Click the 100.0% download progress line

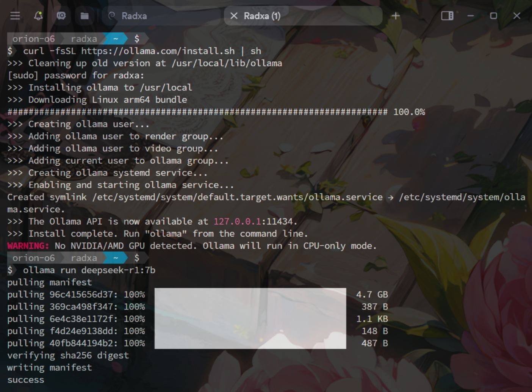coord(216,112)
